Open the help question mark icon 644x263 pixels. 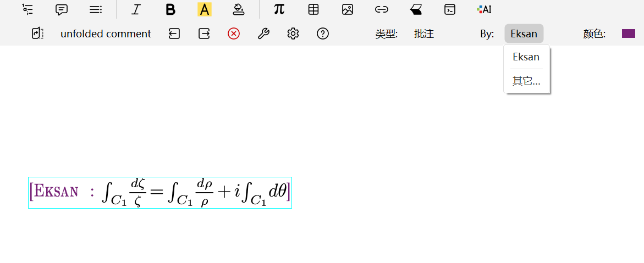click(x=323, y=34)
